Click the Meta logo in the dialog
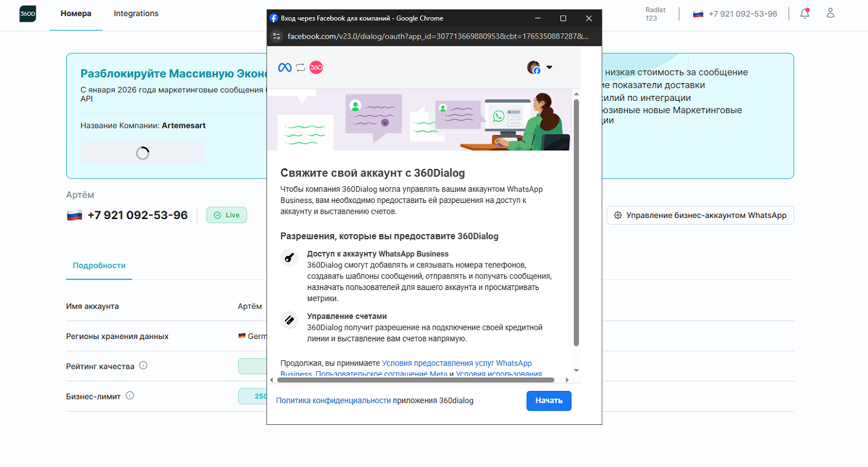868x467 pixels. click(x=285, y=67)
